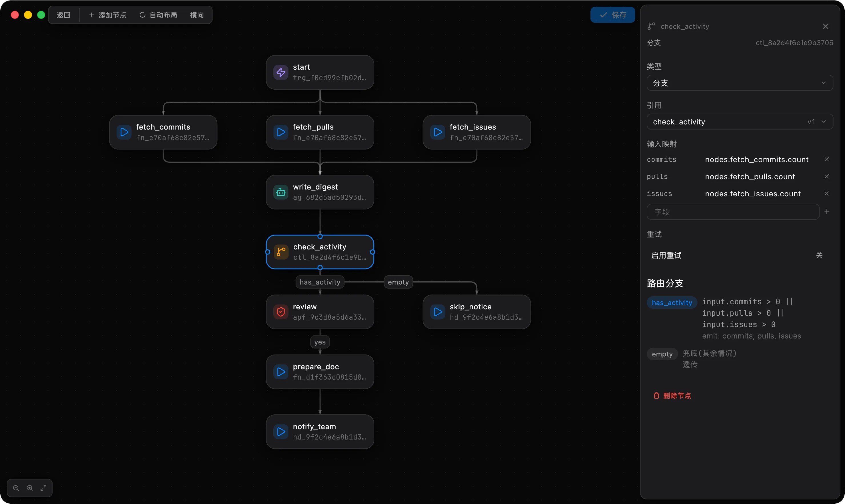Select the write_digest node
The image size is (845, 504).
320,192
